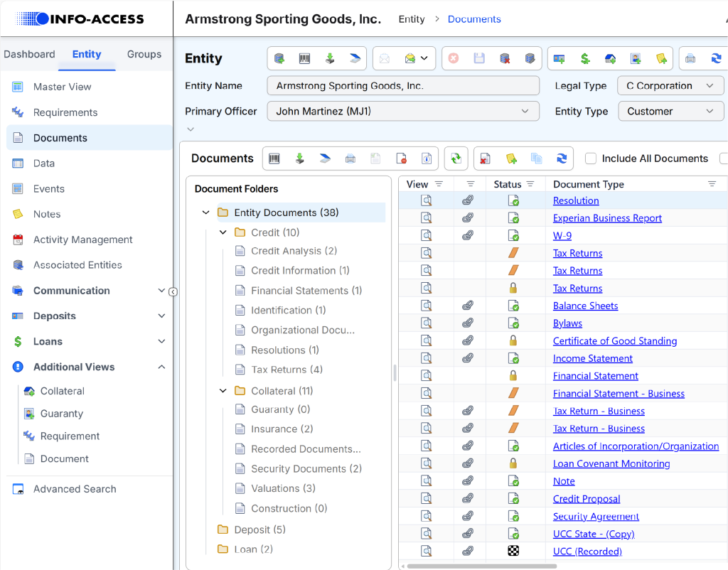728x570 pixels.
Task: Click the view magnifier icon on the Resolution row
Action: pos(425,200)
